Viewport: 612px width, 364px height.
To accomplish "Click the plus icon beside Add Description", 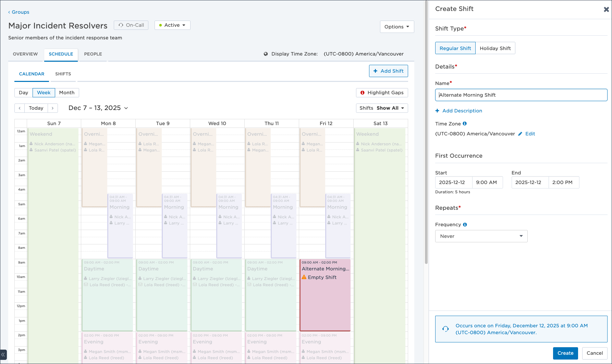I will click(437, 111).
